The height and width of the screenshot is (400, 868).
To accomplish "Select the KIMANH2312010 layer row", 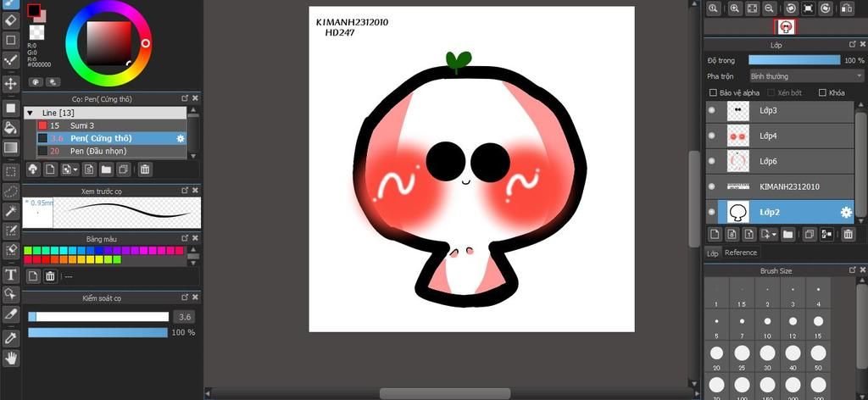I will pos(781,186).
